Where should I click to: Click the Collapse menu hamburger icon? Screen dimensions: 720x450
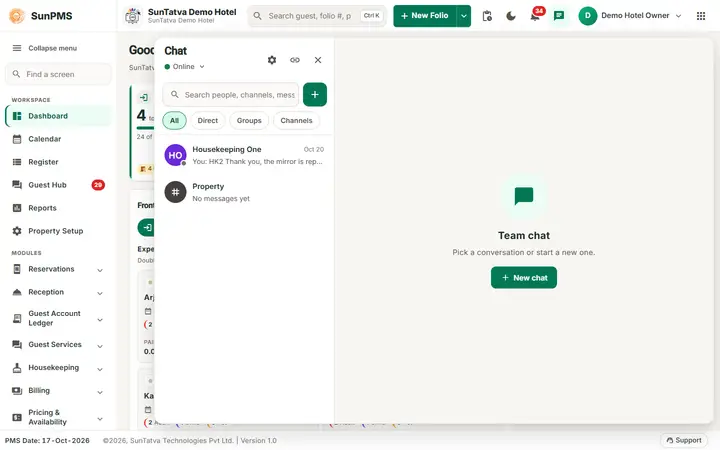point(17,48)
